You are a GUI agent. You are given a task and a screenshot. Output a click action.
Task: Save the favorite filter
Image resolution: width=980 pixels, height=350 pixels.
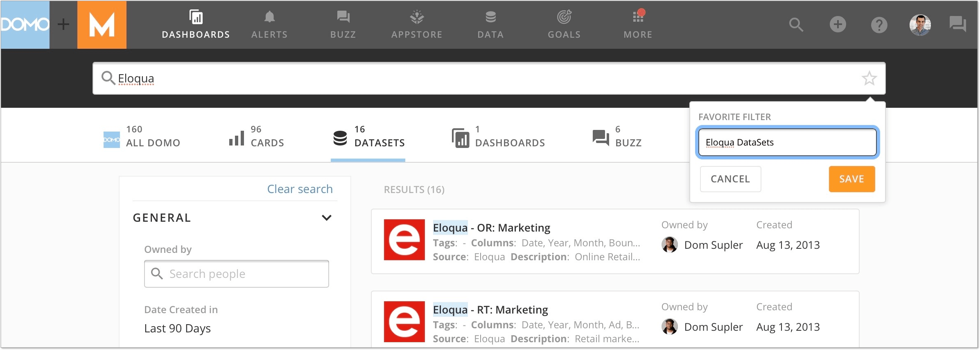point(852,179)
